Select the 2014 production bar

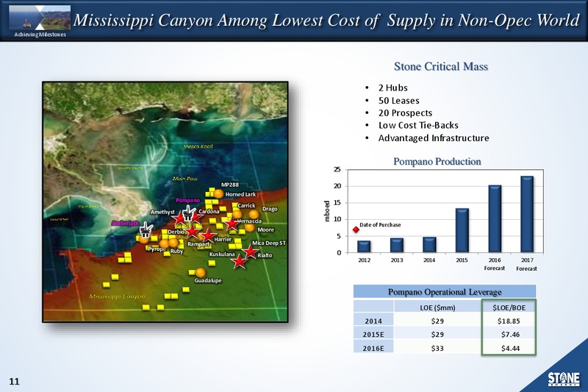429,245
